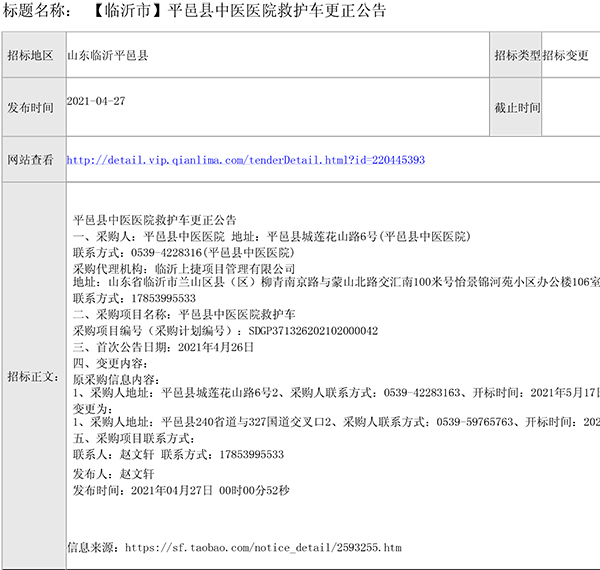Viewport: 600px width, 570px height.
Task: Click the 信息来源 taobao notice URL text
Action: pos(263,548)
